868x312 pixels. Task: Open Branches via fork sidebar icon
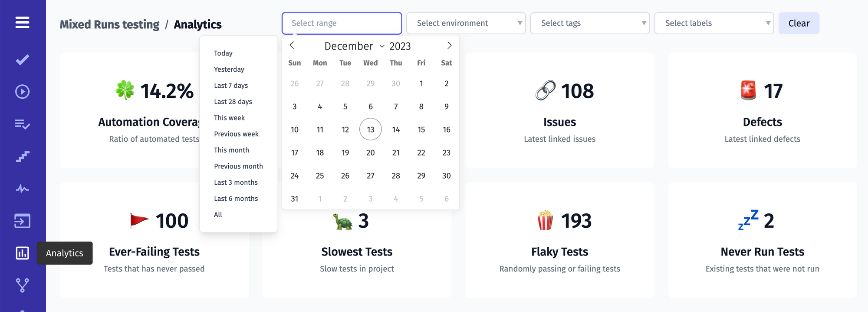23,285
